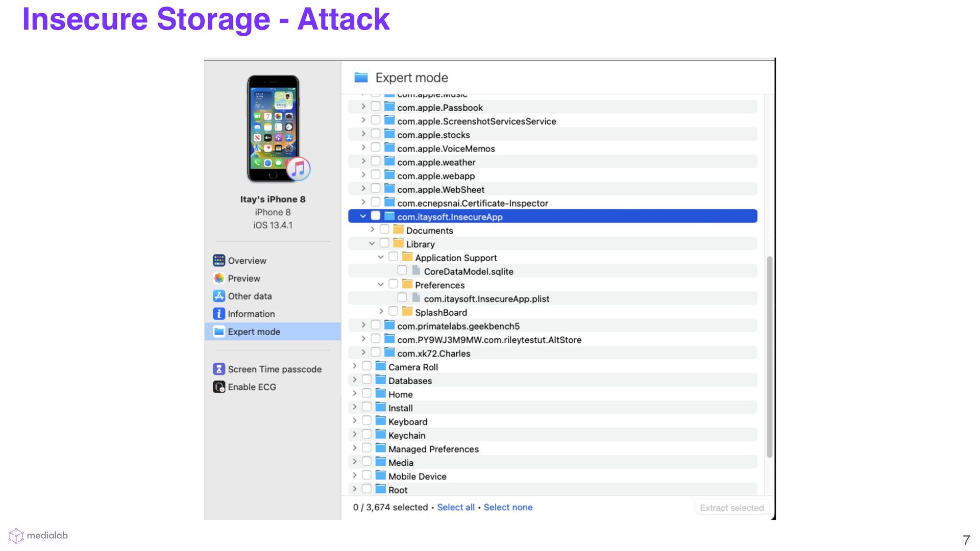Switch to the Other data section

(250, 296)
